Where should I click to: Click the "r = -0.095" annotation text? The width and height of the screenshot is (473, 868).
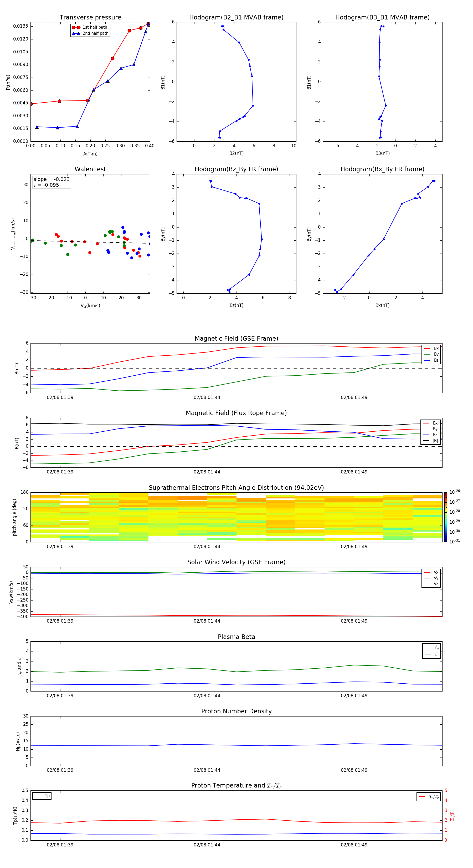[x=47, y=185]
